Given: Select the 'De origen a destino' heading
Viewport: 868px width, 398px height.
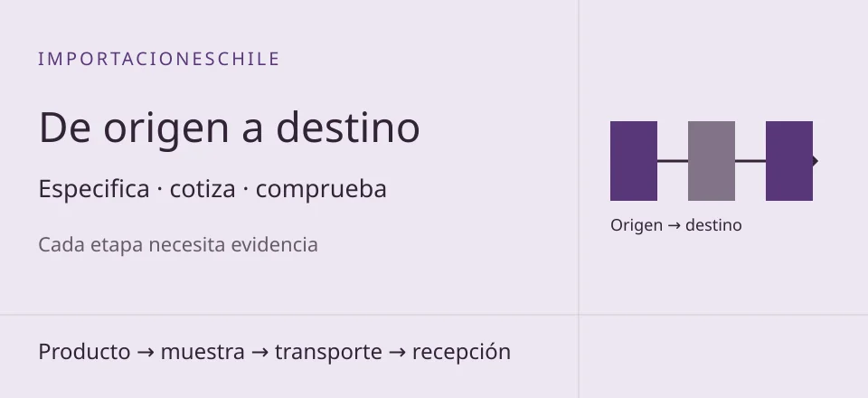Looking at the screenshot, I should click(x=229, y=129).
